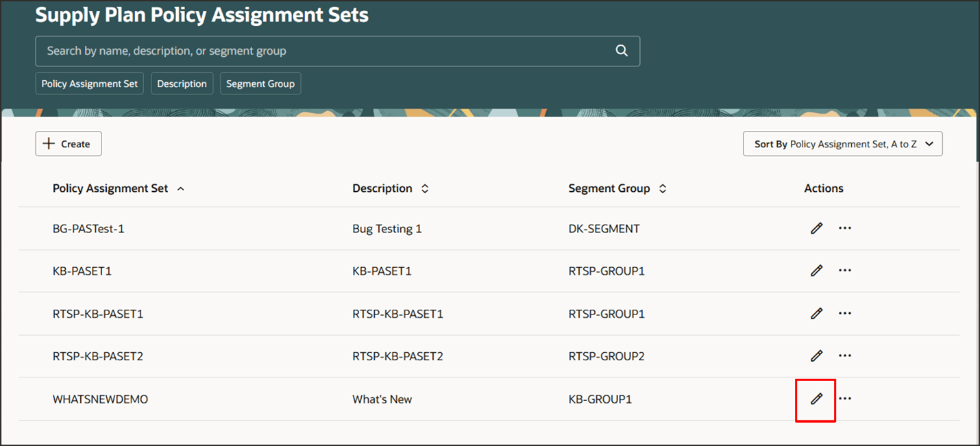Open more actions menu for KB-PASET1

(845, 271)
